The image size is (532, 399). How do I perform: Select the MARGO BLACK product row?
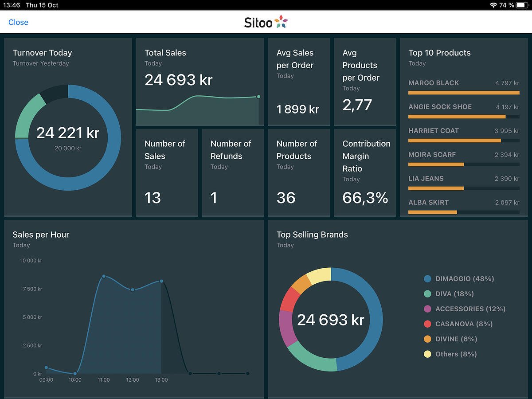[464, 87]
